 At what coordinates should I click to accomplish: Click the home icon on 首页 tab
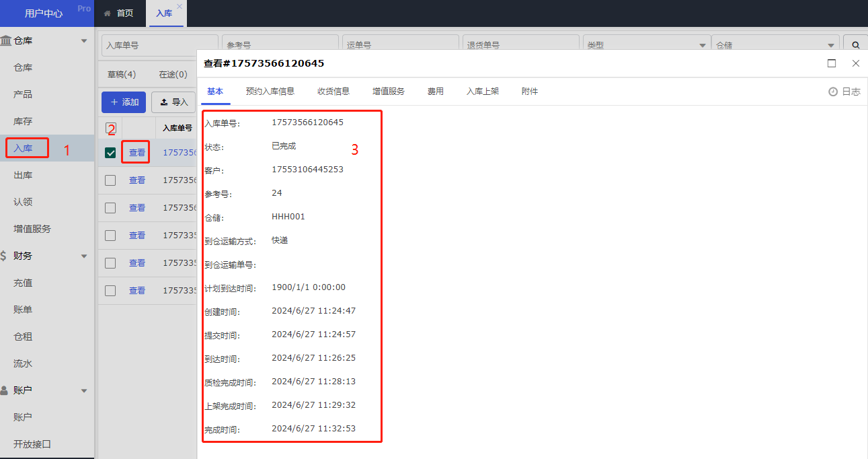pos(107,13)
